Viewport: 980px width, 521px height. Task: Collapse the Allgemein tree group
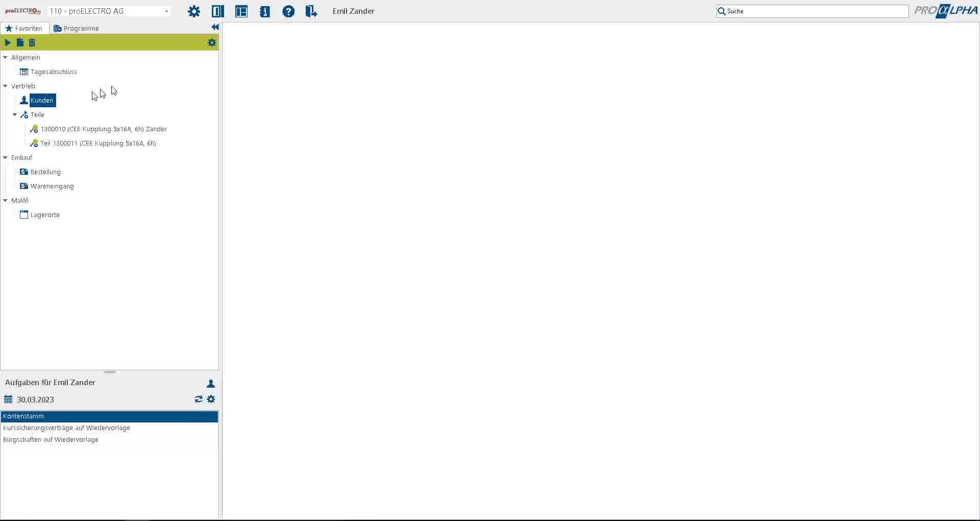5,57
